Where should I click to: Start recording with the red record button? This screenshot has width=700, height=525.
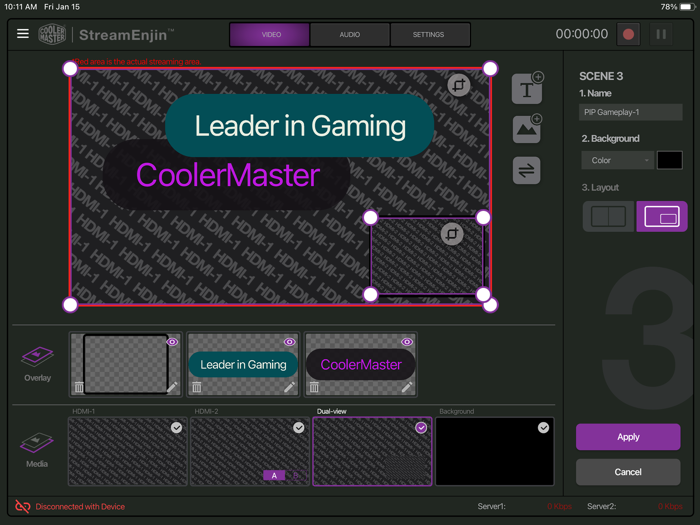pyautogui.click(x=628, y=34)
